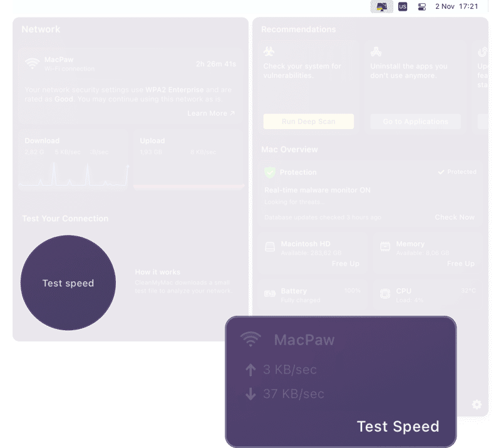Screen dimensions: 501x448
Task: Open the Learn More link
Action: click(211, 113)
